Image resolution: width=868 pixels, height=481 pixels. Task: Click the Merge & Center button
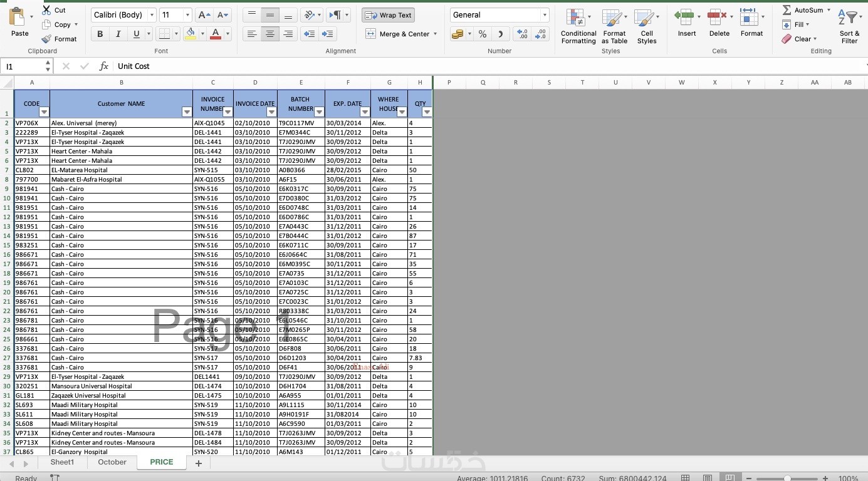(398, 34)
